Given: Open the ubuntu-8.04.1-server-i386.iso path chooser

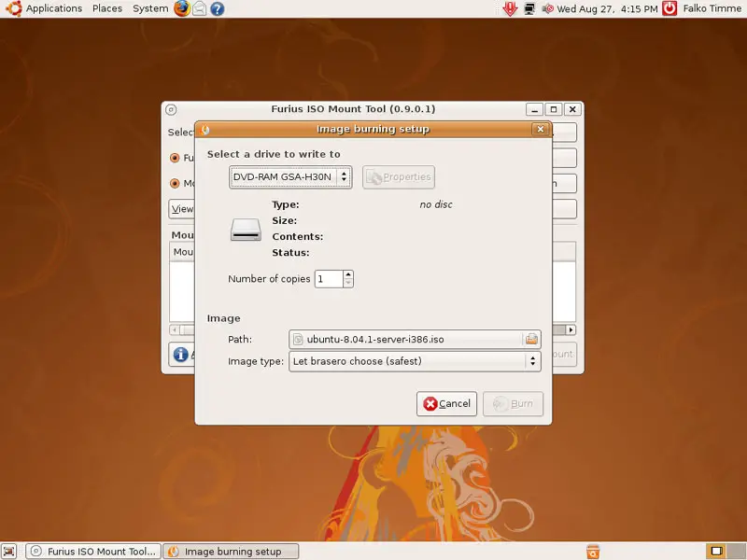Looking at the screenshot, I should (415, 340).
